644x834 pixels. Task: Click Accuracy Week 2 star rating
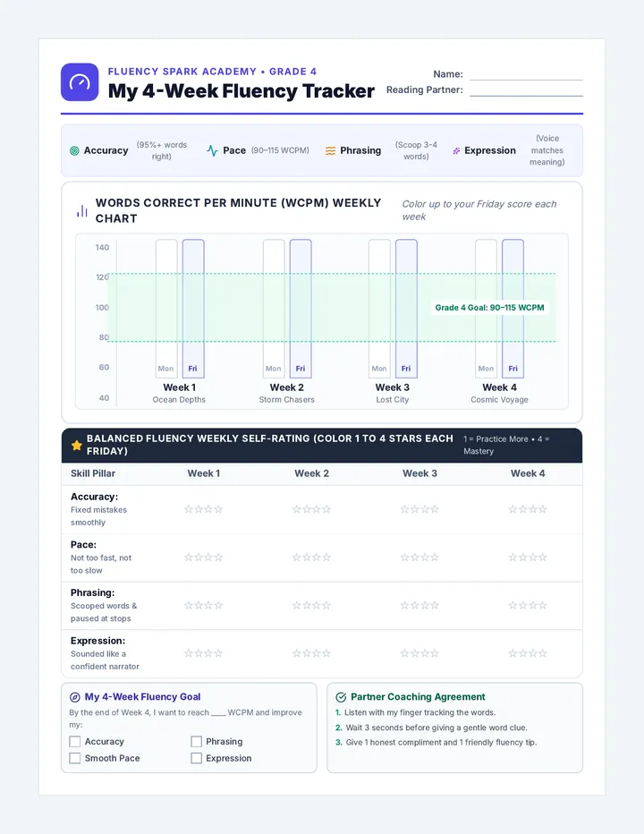pyautogui.click(x=311, y=509)
